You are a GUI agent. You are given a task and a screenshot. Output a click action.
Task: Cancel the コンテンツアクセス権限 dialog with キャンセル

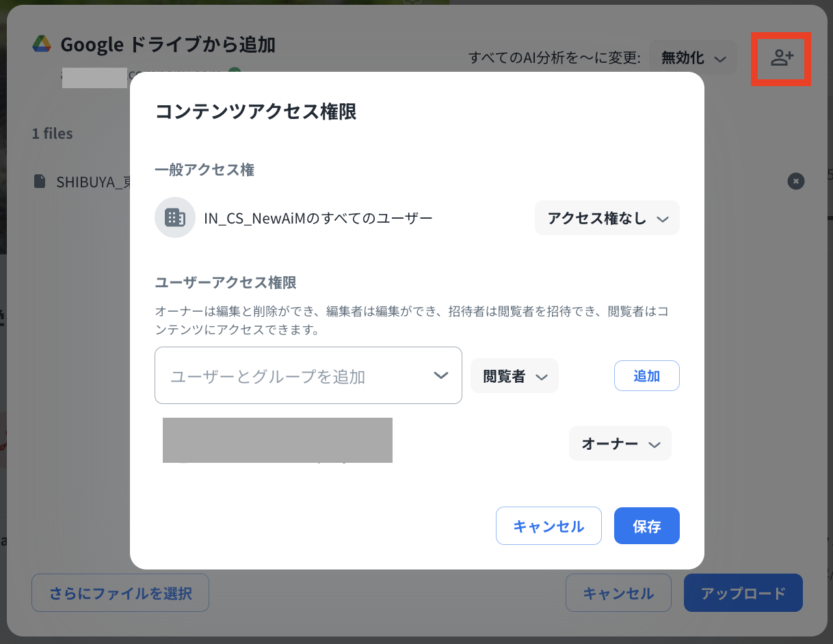point(548,526)
